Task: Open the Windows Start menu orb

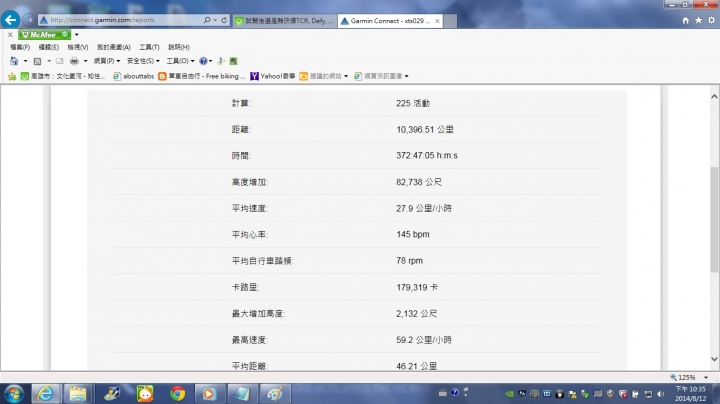Action: click(14, 394)
